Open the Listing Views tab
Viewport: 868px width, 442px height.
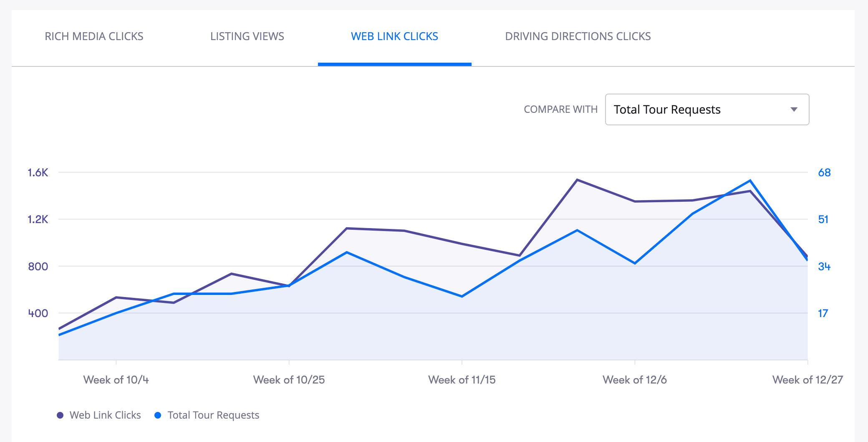pos(247,36)
